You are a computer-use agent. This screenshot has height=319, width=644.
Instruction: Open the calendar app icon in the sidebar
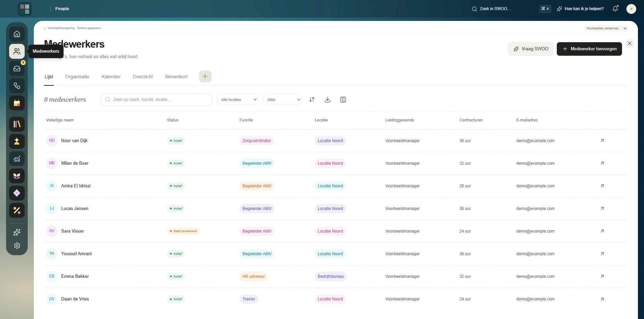pyautogui.click(x=17, y=103)
